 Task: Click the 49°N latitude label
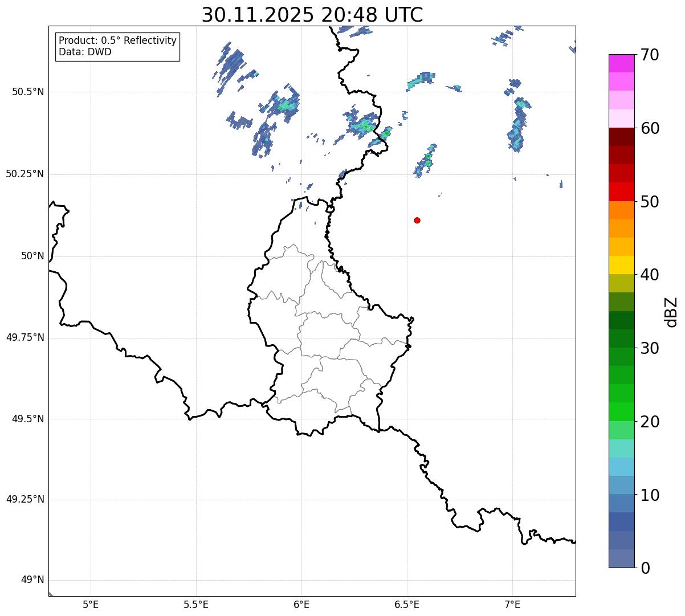(32, 580)
